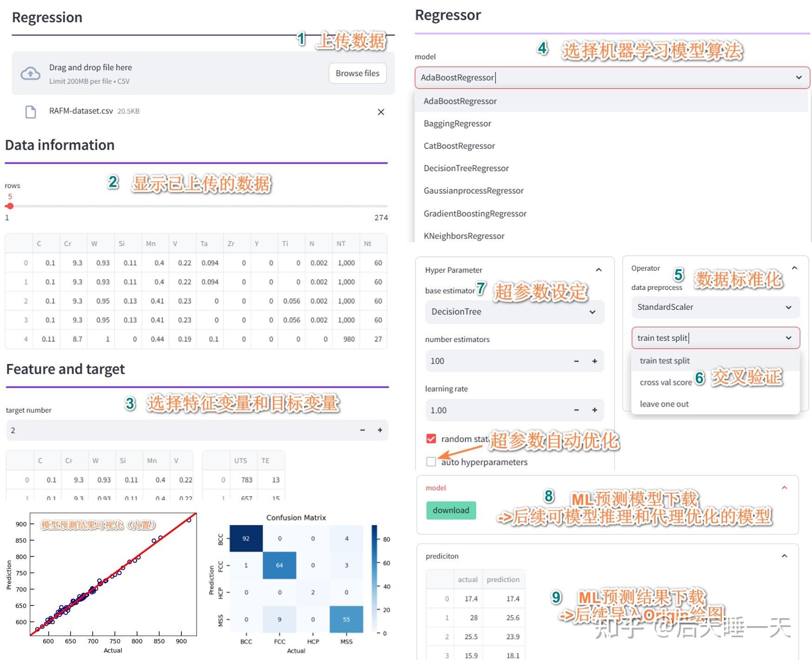The image size is (812, 660).
Task: Collapse the Hyper Parameter section
Action: pyautogui.click(x=599, y=270)
